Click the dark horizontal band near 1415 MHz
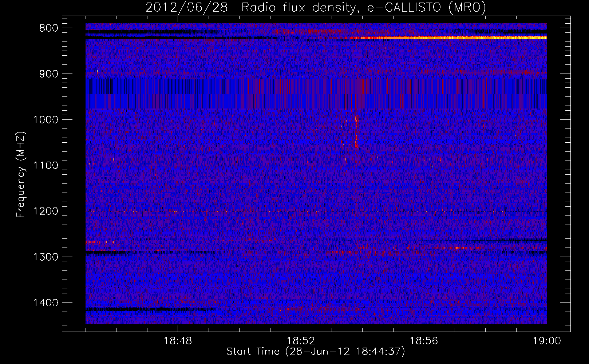This screenshot has height=364, width=589. tap(151, 310)
